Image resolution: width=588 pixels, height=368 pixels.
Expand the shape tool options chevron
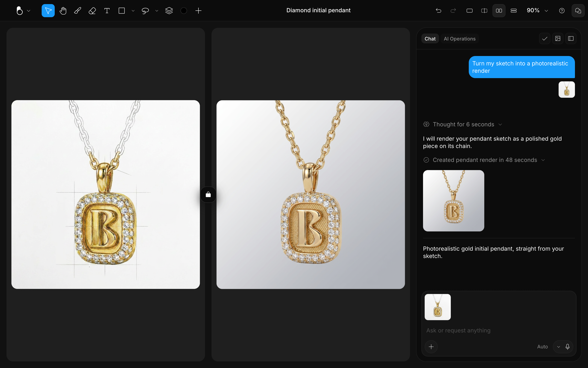pos(133,11)
